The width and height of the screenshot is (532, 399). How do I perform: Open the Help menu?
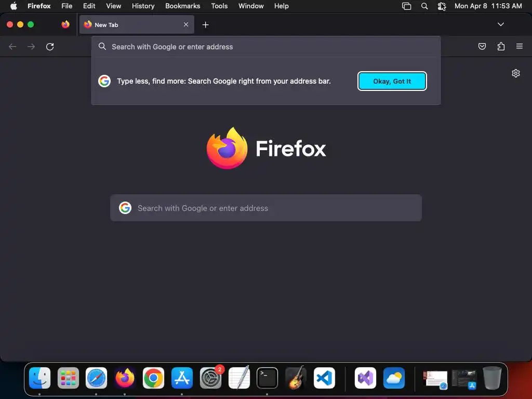click(x=282, y=6)
